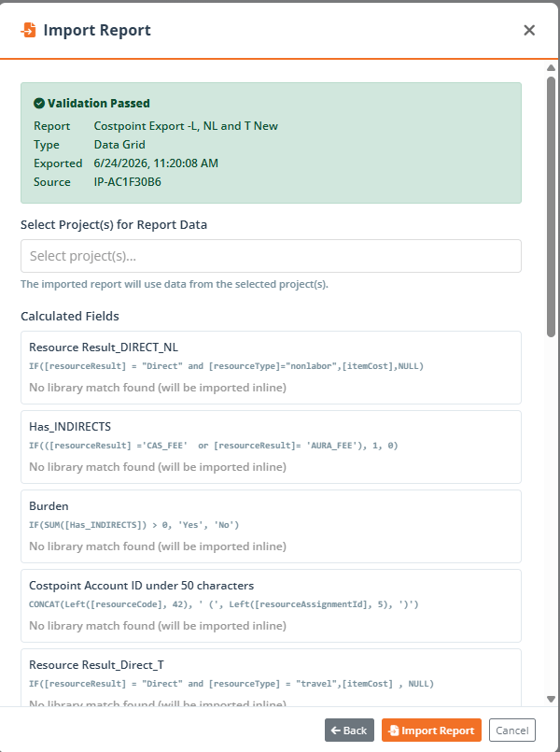Select the Has_INDIRECTS calculated field title
Viewport: 560px width, 752px height.
pyautogui.click(x=70, y=427)
